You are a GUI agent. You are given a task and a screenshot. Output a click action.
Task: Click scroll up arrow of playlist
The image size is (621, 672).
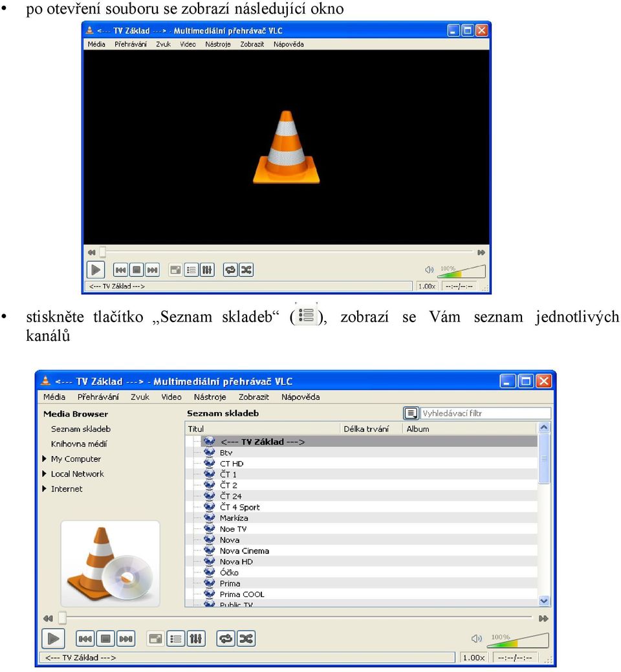[544, 428]
